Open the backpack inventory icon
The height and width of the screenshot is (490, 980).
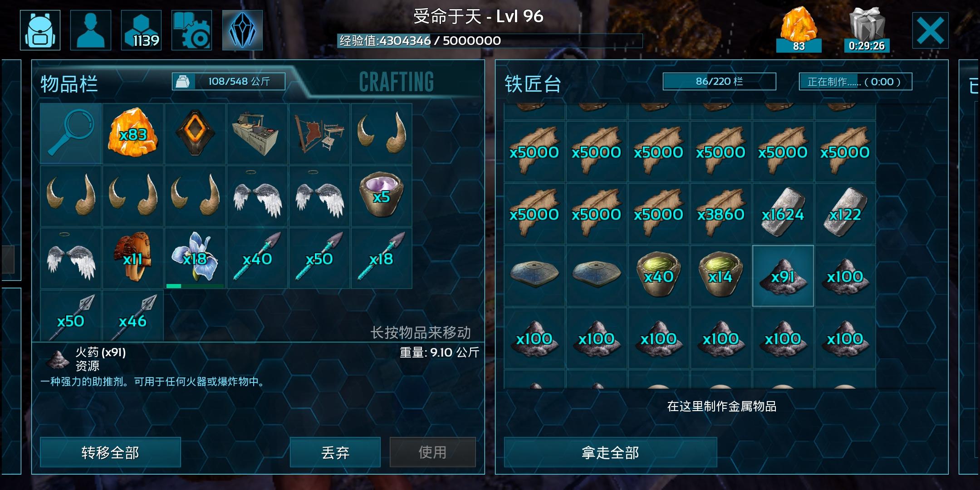pyautogui.click(x=40, y=30)
